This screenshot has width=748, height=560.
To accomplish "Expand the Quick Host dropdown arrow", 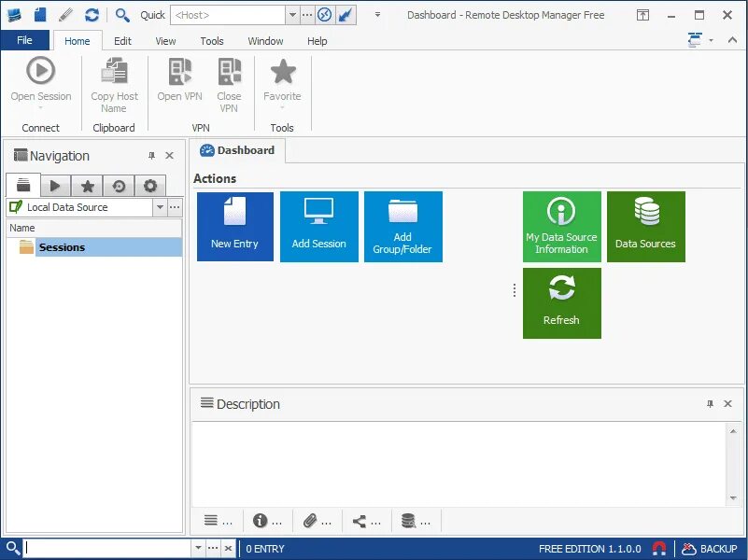I will pyautogui.click(x=292, y=15).
